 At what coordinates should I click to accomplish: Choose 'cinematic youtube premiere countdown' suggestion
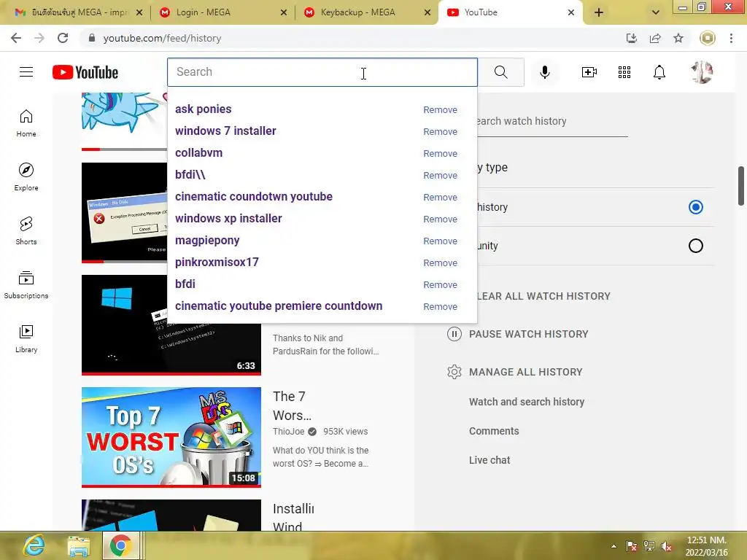coord(279,306)
